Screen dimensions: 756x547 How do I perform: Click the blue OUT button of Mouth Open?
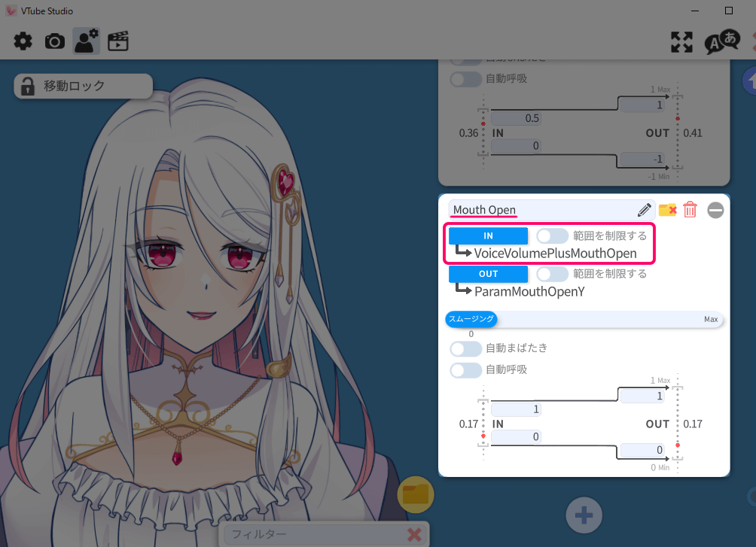tap(488, 274)
